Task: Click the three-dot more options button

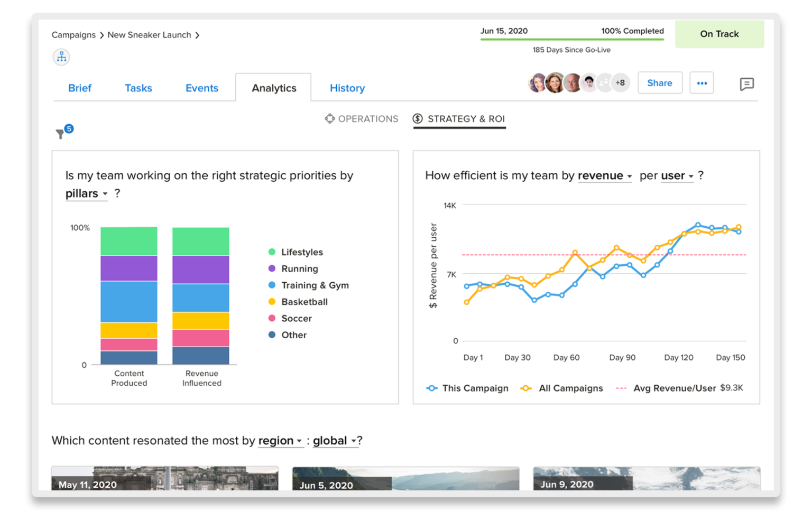Action: pyautogui.click(x=702, y=83)
